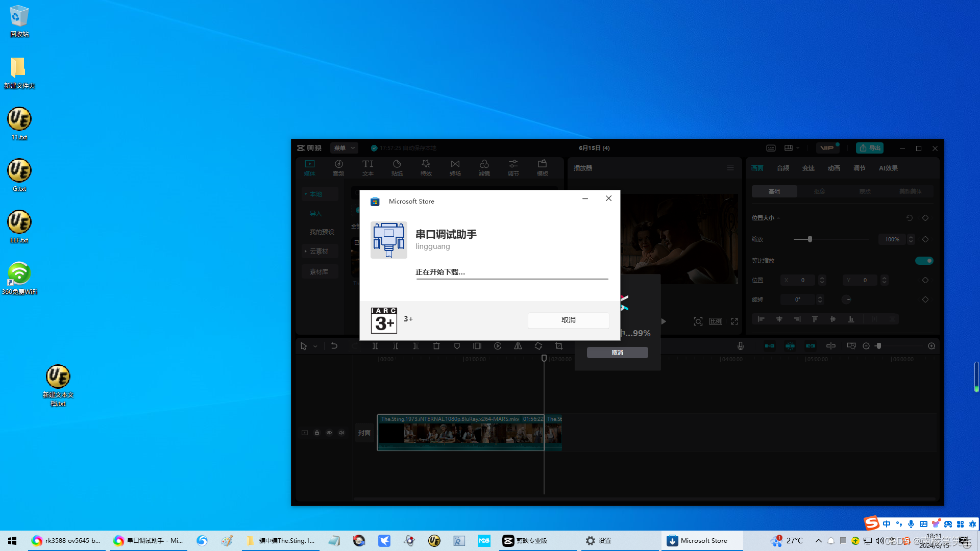
Task: Switch to the 画面 inspector tab
Action: pyautogui.click(x=757, y=168)
